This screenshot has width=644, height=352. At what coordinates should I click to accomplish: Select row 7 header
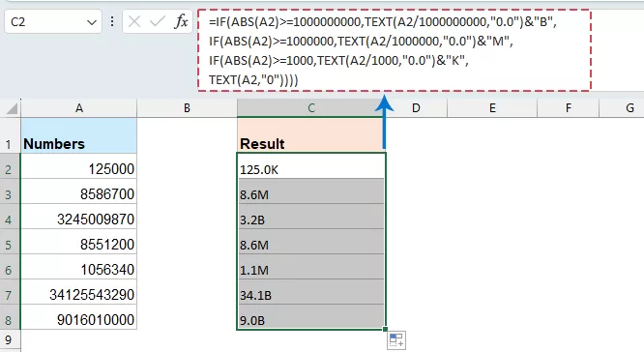(10, 292)
